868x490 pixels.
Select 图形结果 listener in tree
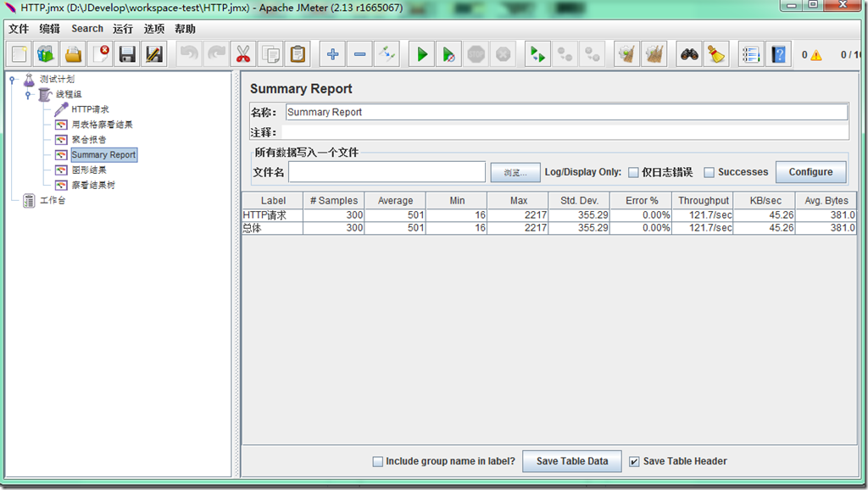click(89, 170)
